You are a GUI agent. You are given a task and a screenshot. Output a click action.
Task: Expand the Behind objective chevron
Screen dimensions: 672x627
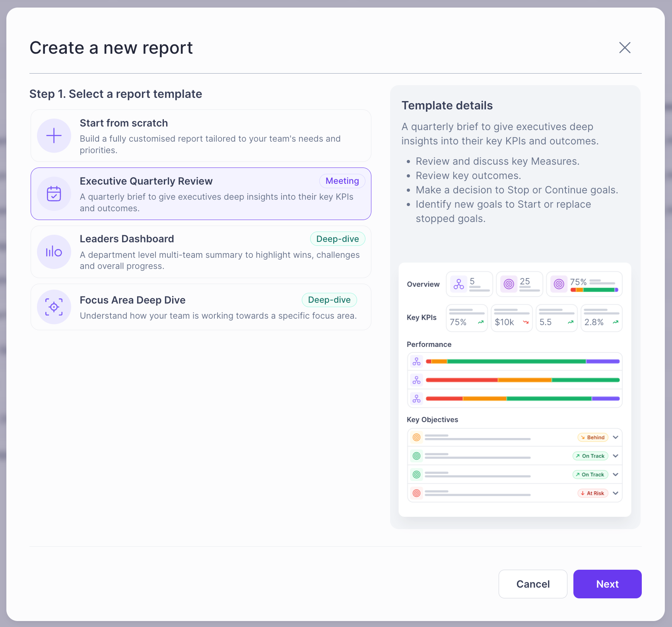pyautogui.click(x=616, y=437)
